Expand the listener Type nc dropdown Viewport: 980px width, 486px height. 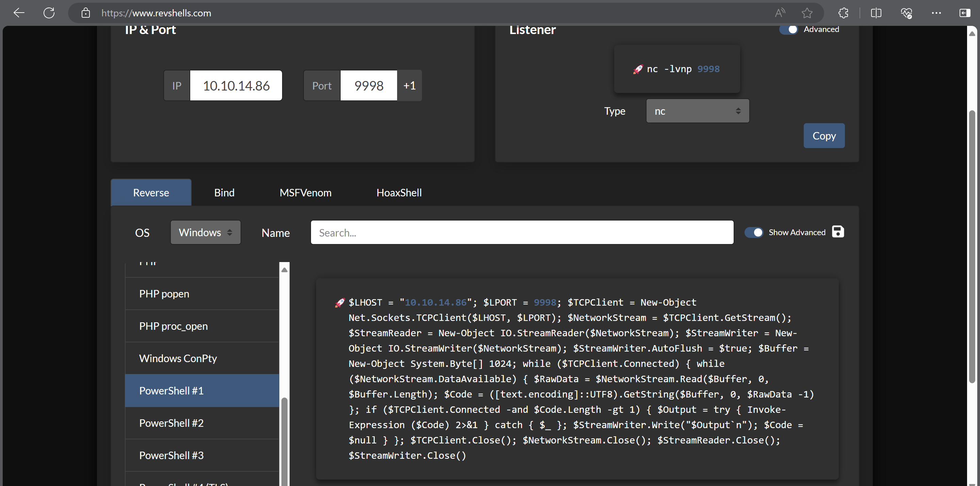coord(697,111)
